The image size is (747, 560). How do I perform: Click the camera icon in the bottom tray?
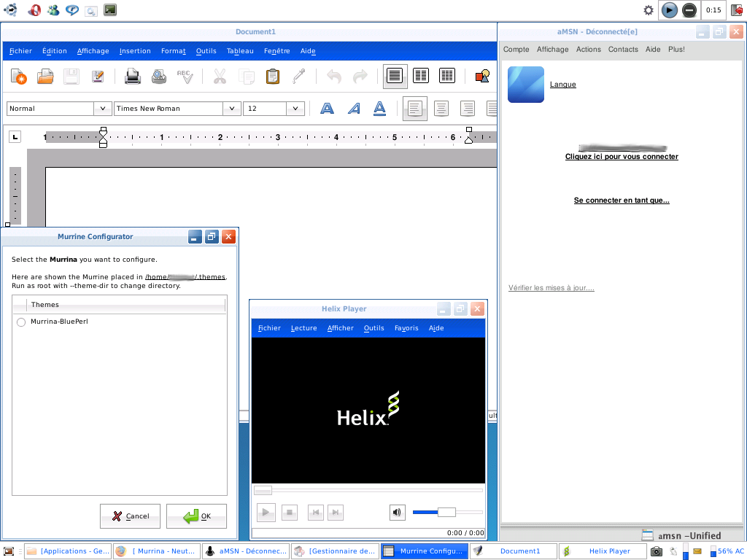pos(657,551)
